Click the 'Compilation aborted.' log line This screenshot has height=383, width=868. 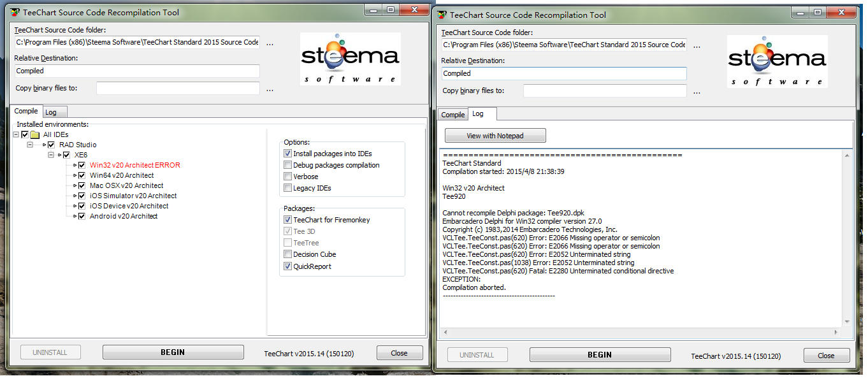tap(474, 287)
